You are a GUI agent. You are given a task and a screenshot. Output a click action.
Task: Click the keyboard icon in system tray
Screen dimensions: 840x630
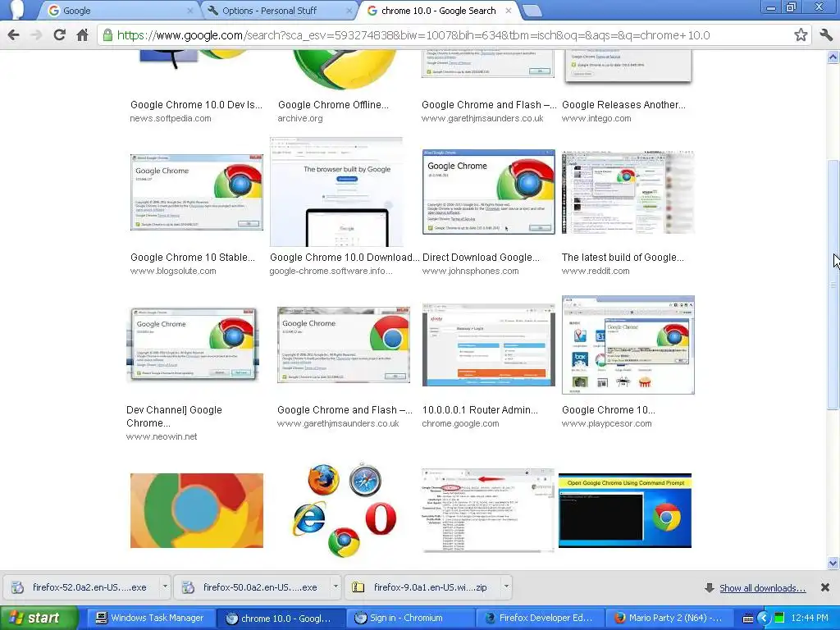748,619
